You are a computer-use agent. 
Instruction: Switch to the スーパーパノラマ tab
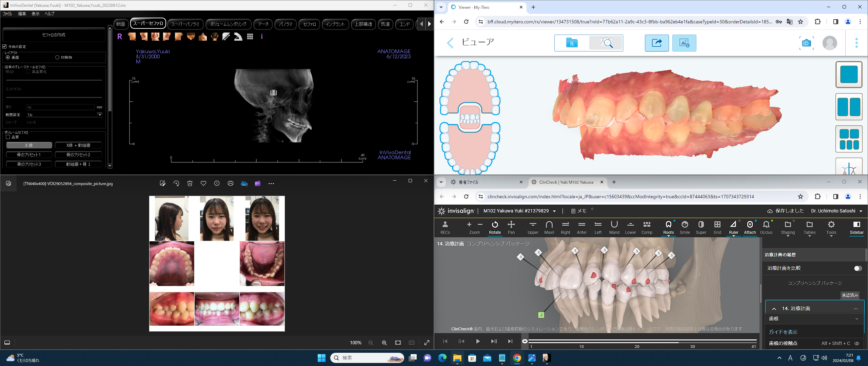pyautogui.click(x=185, y=24)
